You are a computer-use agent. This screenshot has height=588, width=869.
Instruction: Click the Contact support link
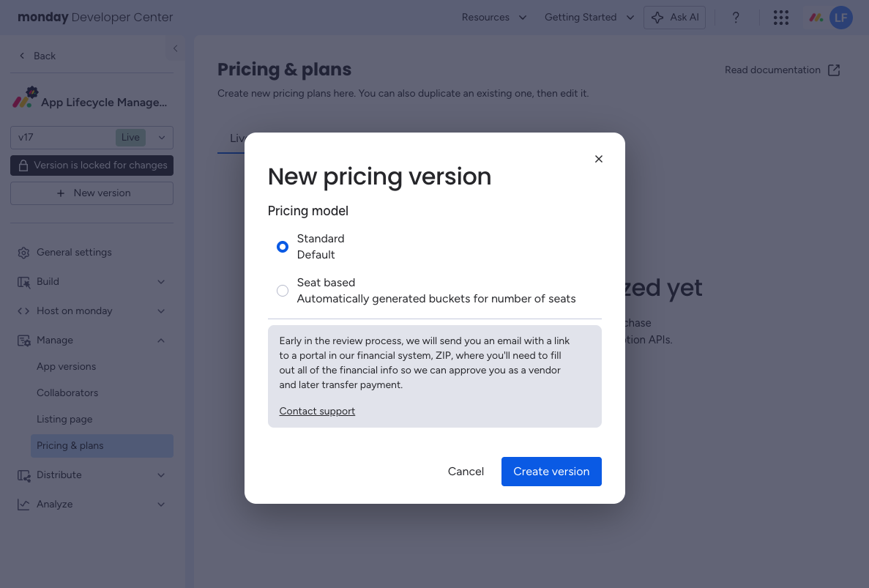[317, 412]
